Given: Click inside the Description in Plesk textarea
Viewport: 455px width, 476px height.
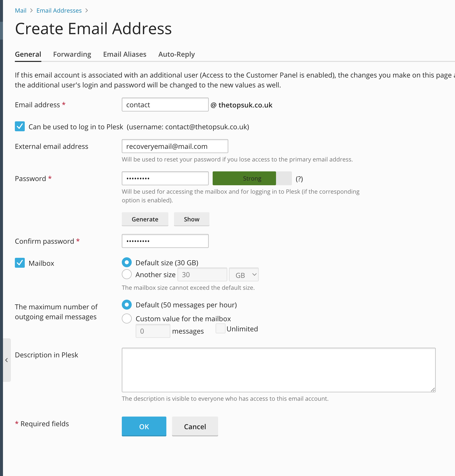Looking at the screenshot, I should point(278,370).
